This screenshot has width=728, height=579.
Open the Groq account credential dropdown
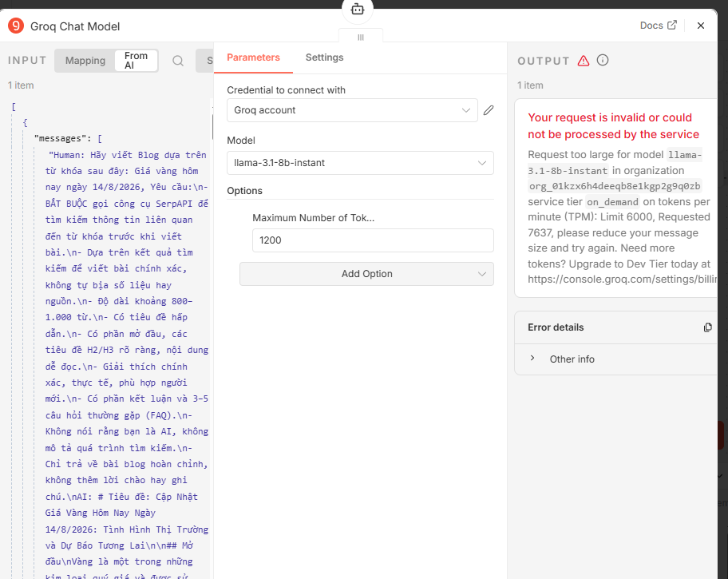click(352, 110)
